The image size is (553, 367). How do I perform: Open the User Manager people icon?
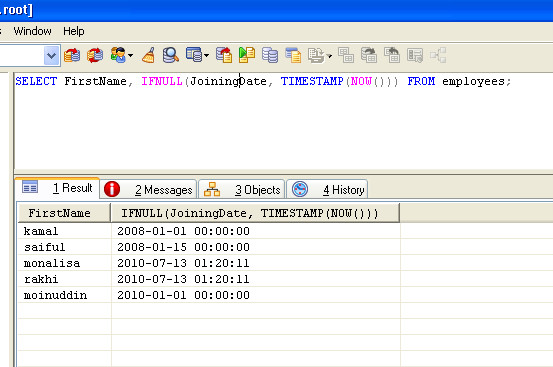pyautogui.click(x=118, y=55)
